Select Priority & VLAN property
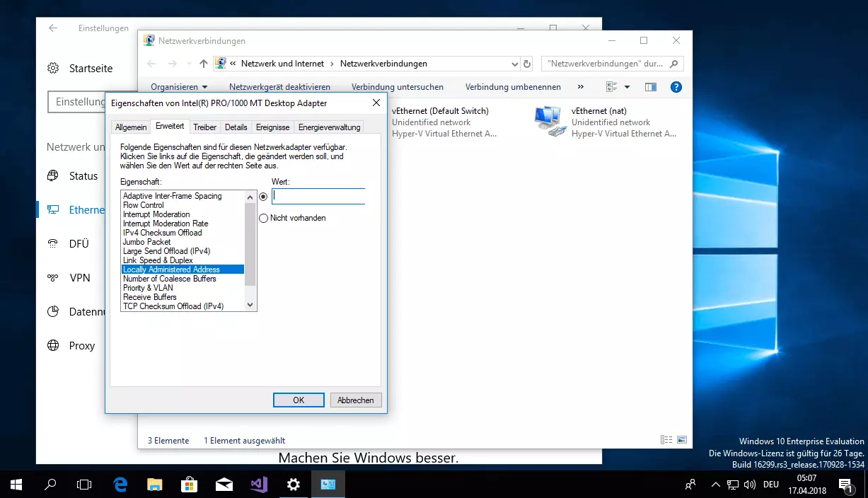Image resolution: width=868 pixels, height=498 pixels. pos(183,288)
